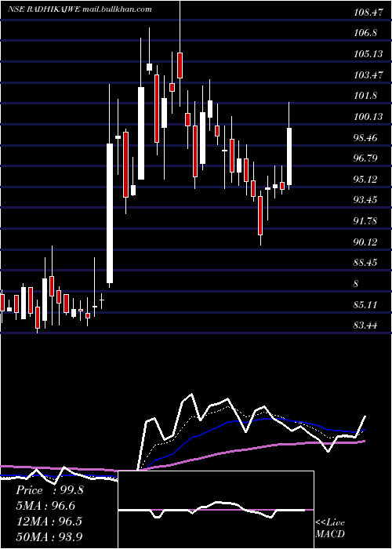The image size is (392, 549).
Task: Click the 88.45 price axis label
Action: [365, 263]
